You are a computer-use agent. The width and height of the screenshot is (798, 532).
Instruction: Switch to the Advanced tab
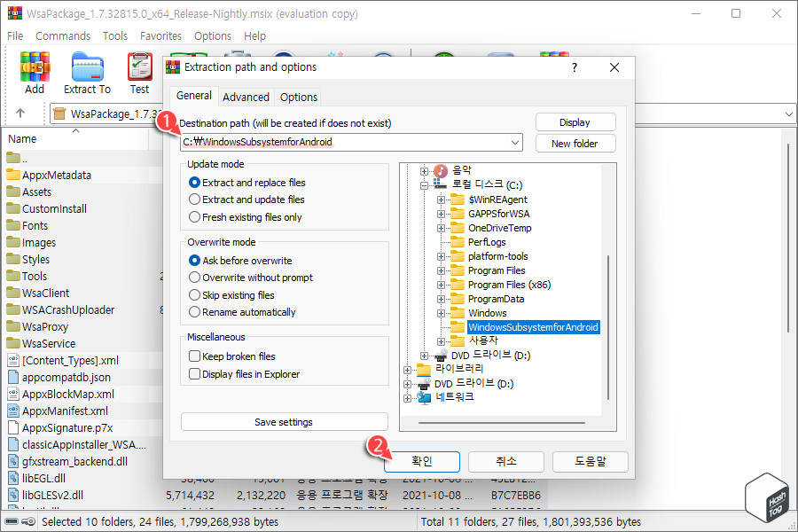246,97
